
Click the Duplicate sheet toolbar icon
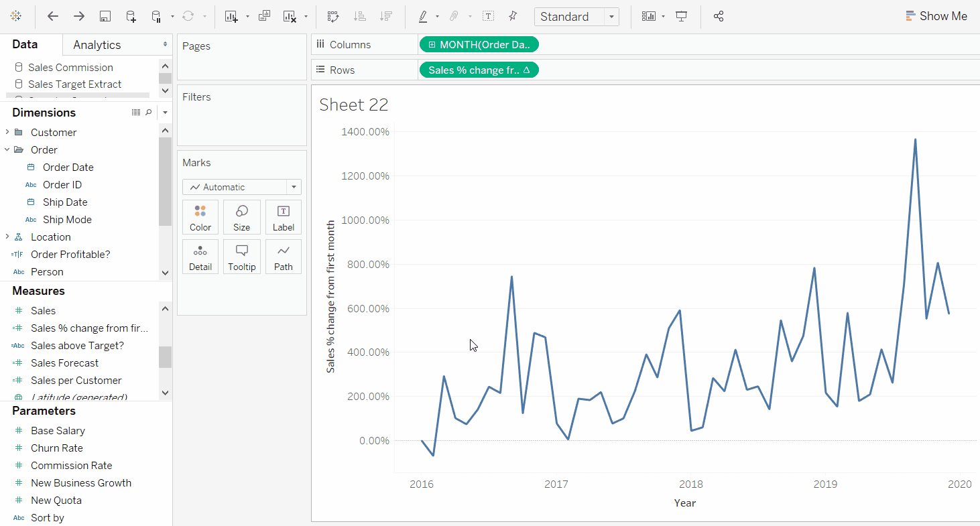[x=264, y=16]
